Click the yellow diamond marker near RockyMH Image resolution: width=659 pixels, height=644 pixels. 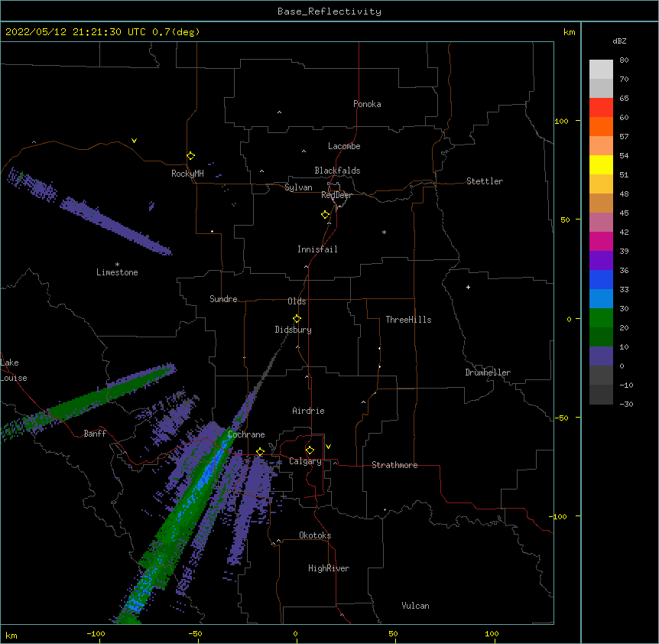point(190,156)
